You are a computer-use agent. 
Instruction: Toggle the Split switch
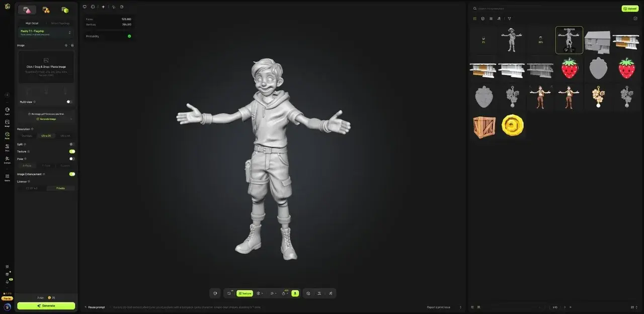click(71, 144)
